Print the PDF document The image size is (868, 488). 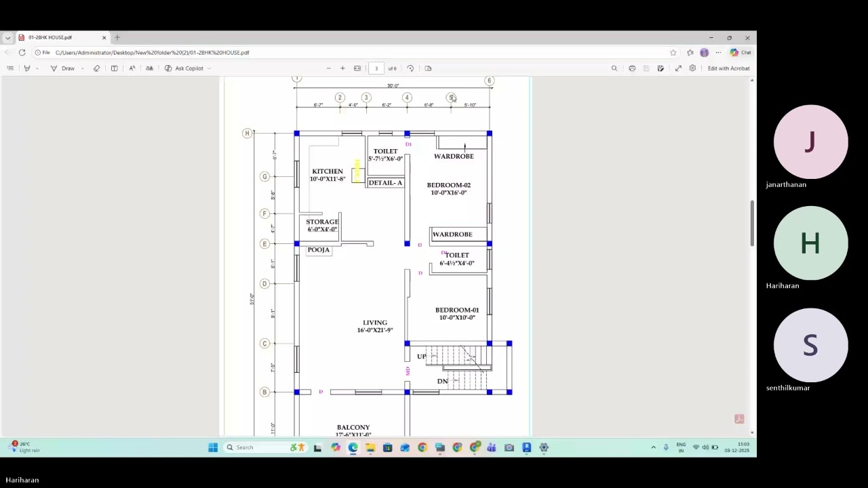pos(632,68)
